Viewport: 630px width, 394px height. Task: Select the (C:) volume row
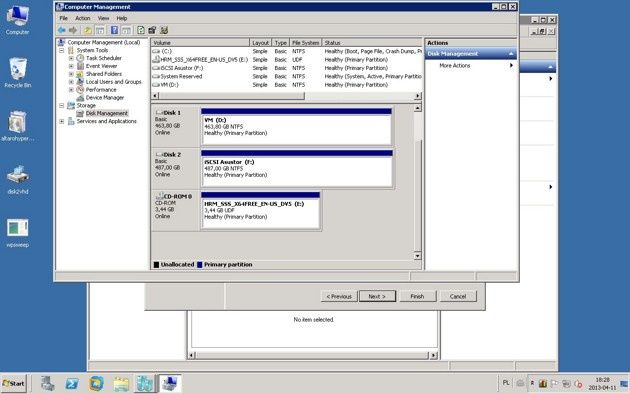point(286,51)
